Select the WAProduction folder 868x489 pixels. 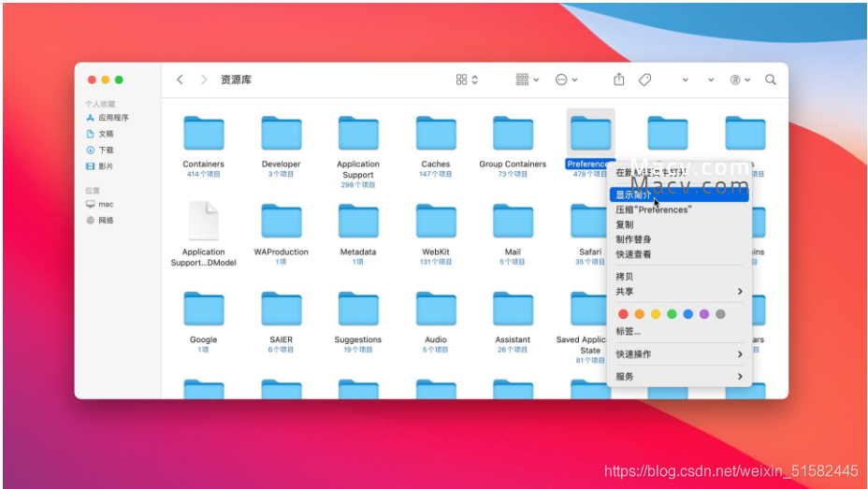(282, 222)
